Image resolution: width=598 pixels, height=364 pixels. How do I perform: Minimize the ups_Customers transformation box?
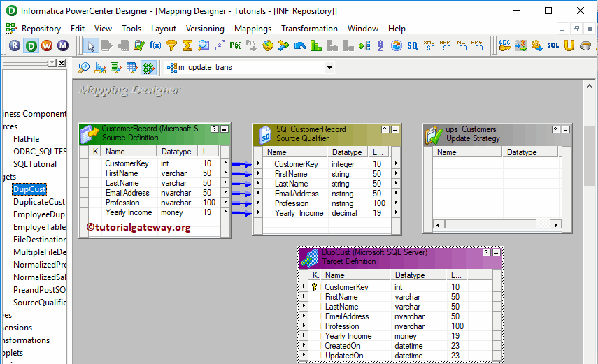tap(566, 130)
